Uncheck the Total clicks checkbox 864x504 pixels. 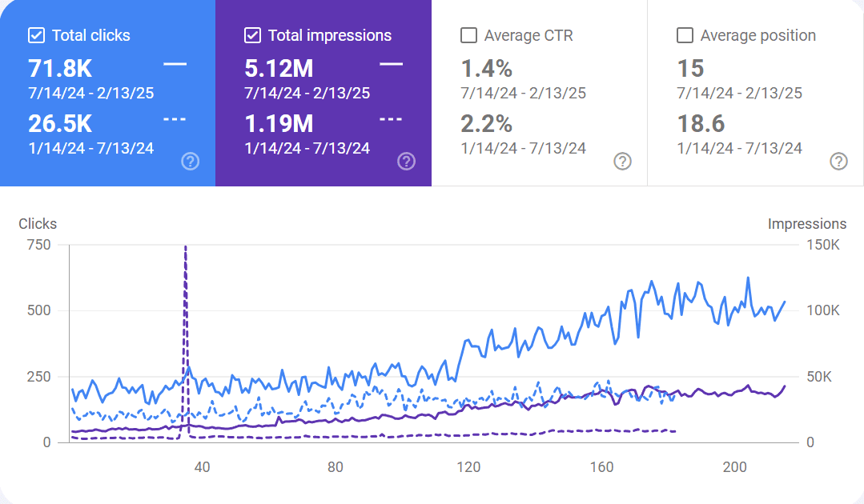[35, 35]
